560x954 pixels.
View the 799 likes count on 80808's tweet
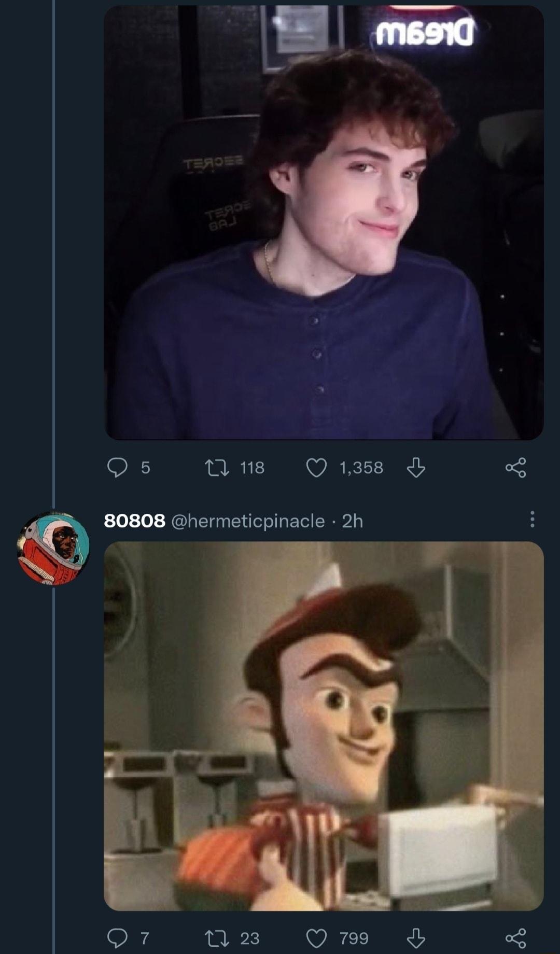pos(354,938)
